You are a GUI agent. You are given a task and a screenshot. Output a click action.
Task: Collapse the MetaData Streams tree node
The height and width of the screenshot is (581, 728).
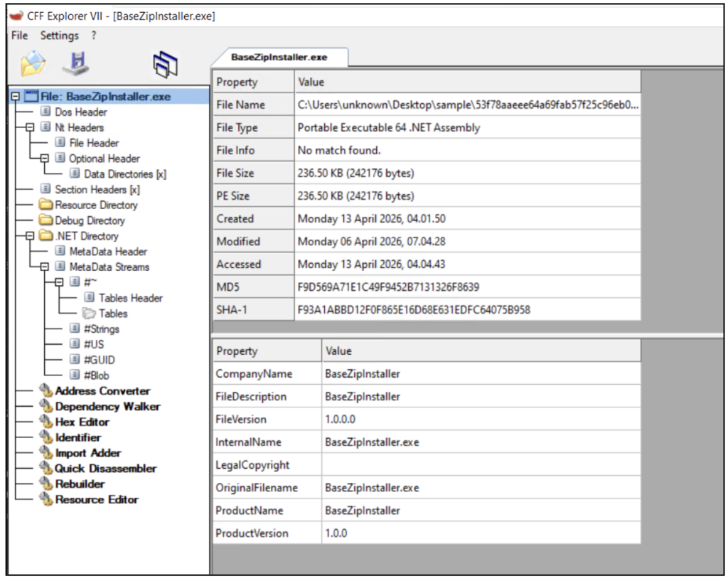(x=44, y=267)
